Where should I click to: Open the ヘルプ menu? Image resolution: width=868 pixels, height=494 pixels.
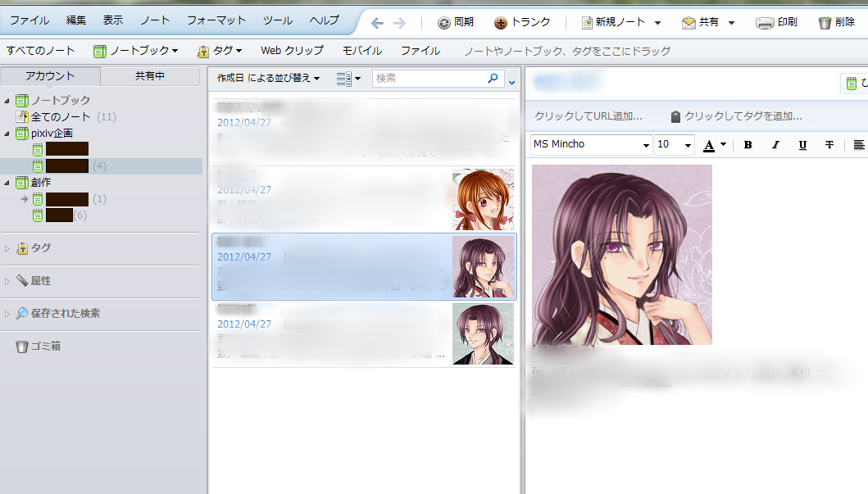point(324,20)
